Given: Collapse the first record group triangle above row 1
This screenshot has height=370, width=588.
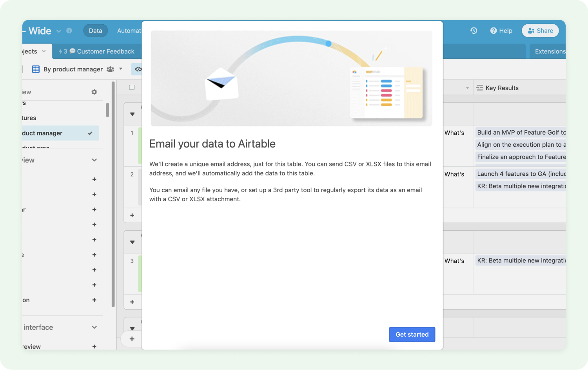Looking at the screenshot, I should click(132, 114).
